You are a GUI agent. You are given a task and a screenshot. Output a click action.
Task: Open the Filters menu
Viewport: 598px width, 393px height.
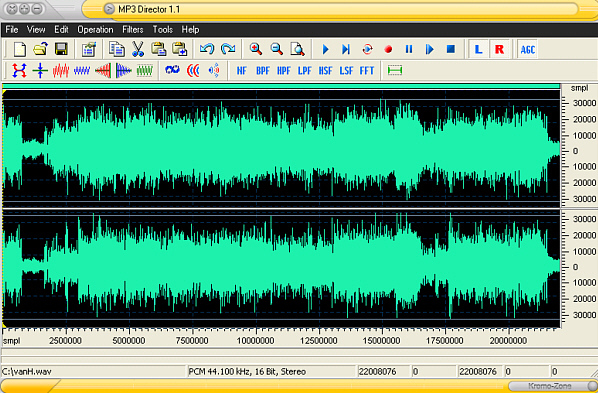[x=133, y=30]
